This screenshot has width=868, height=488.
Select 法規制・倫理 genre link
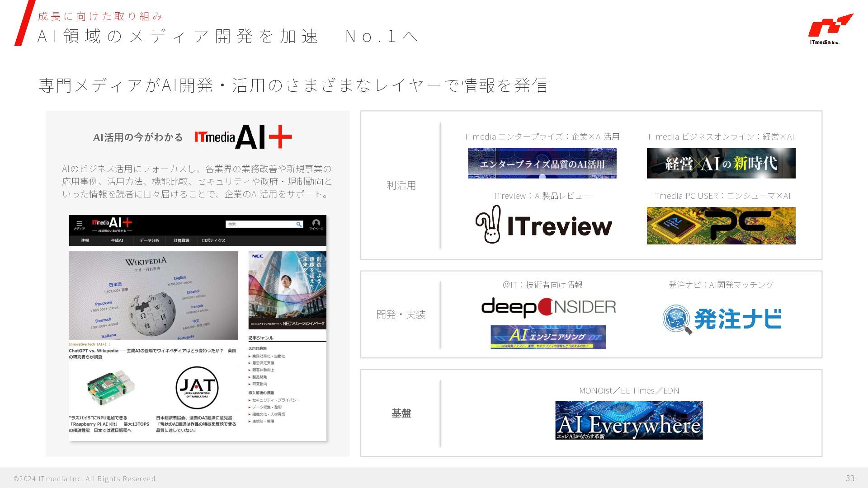[263, 421]
